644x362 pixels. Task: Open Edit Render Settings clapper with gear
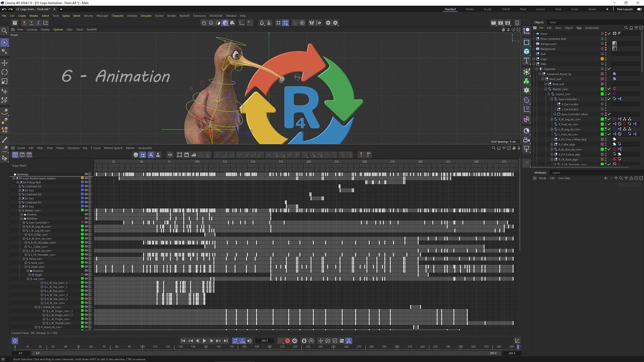click(x=508, y=23)
